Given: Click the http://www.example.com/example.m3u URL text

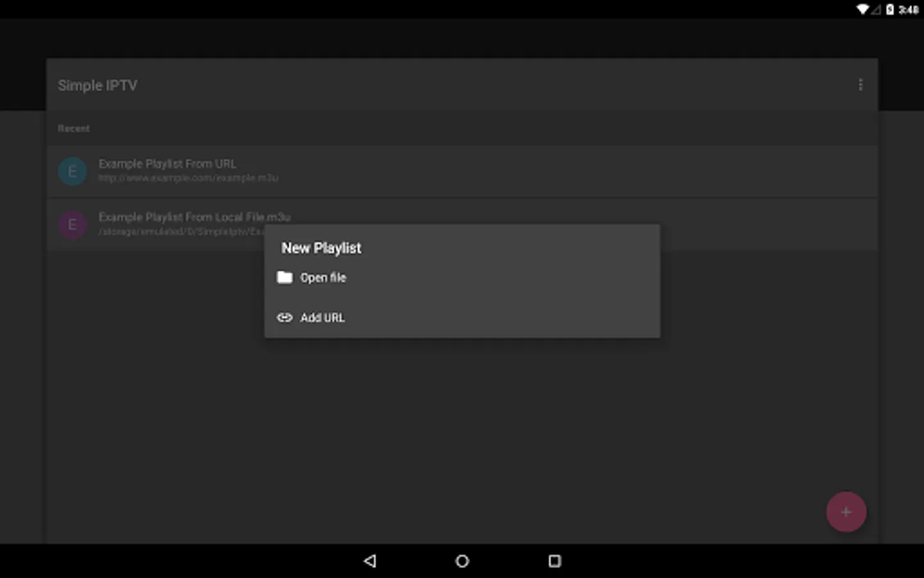Looking at the screenshot, I should point(189,178).
